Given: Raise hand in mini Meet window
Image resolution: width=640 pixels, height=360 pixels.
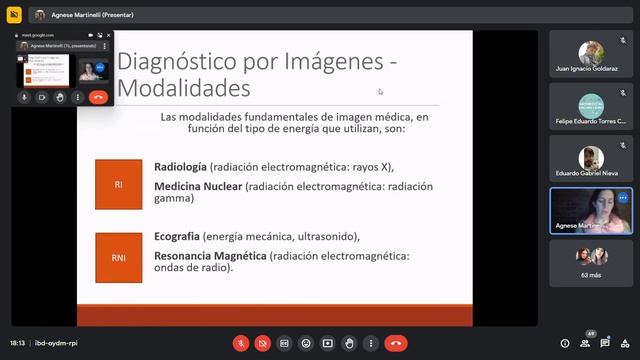Looking at the screenshot, I should pyautogui.click(x=60, y=98).
